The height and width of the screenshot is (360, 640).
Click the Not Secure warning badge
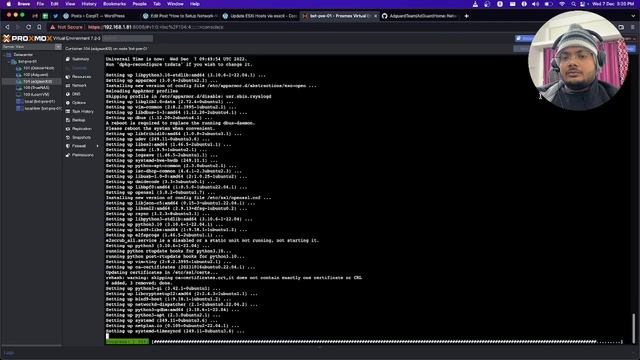(x=66, y=27)
